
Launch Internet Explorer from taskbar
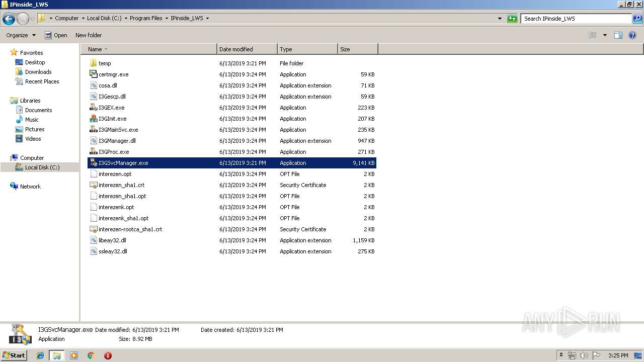pos(40,355)
